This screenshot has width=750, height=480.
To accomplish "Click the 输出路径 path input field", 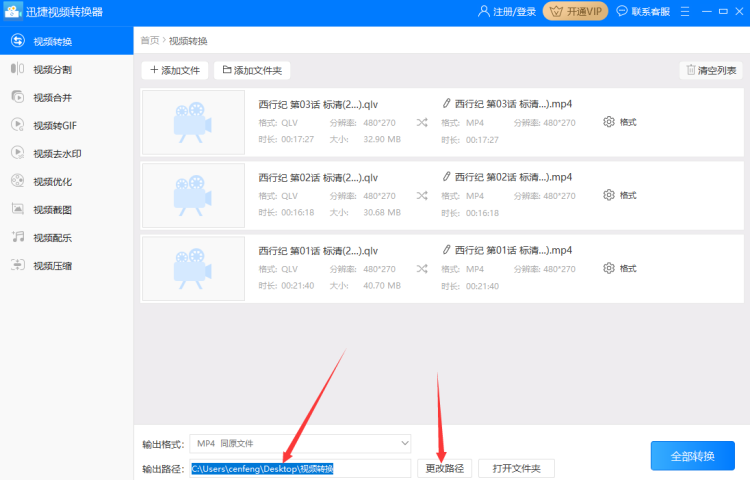I will 300,469.
